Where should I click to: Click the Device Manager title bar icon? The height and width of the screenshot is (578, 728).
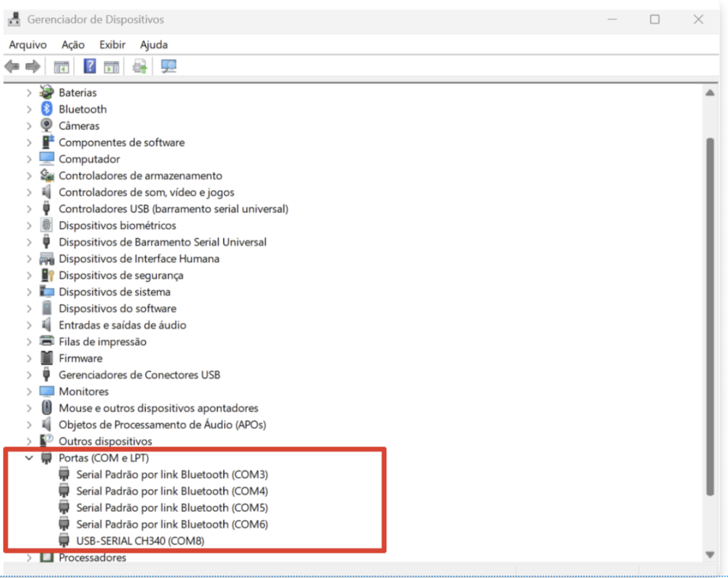(x=14, y=19)
